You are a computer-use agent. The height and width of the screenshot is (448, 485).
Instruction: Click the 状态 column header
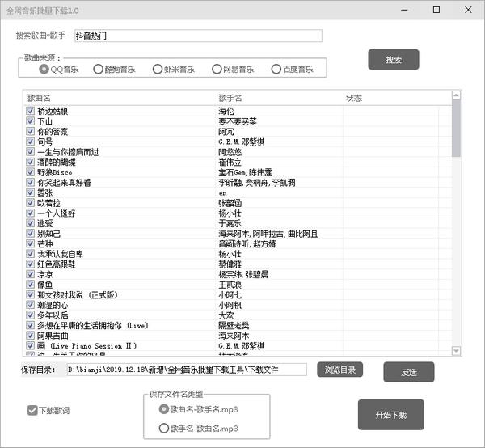coord(390,98)
